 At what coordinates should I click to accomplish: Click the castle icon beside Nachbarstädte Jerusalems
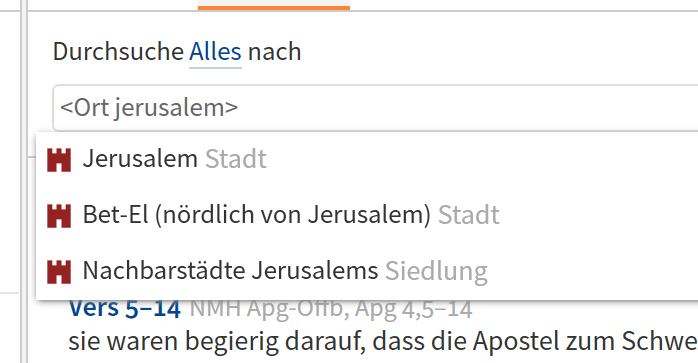pyautogui.click(x=59, y=272)
